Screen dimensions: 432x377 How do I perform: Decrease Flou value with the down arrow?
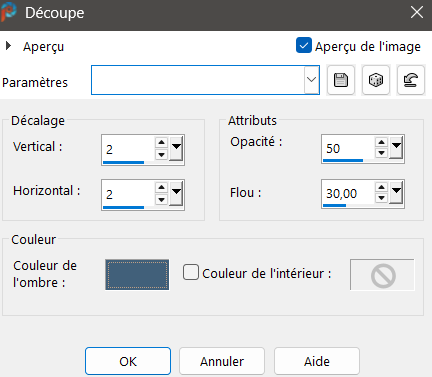(x=381, y=198)
